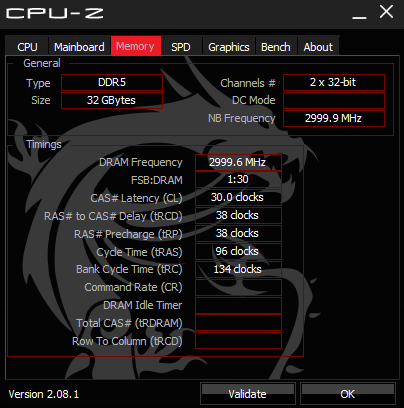Image resolution: width=404 pixels, height=408 pixels.
Task: Click the Validate button
Action: 248,394
